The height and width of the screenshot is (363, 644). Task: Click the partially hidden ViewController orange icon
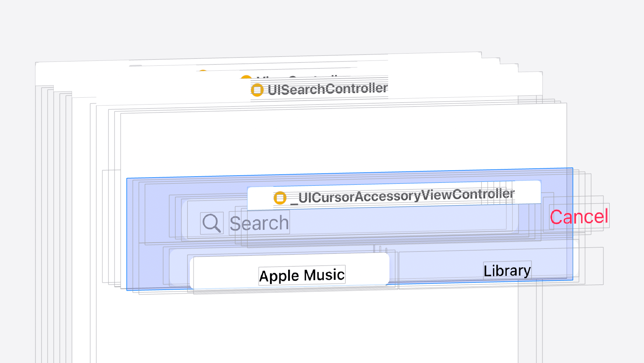pos(246,78)
